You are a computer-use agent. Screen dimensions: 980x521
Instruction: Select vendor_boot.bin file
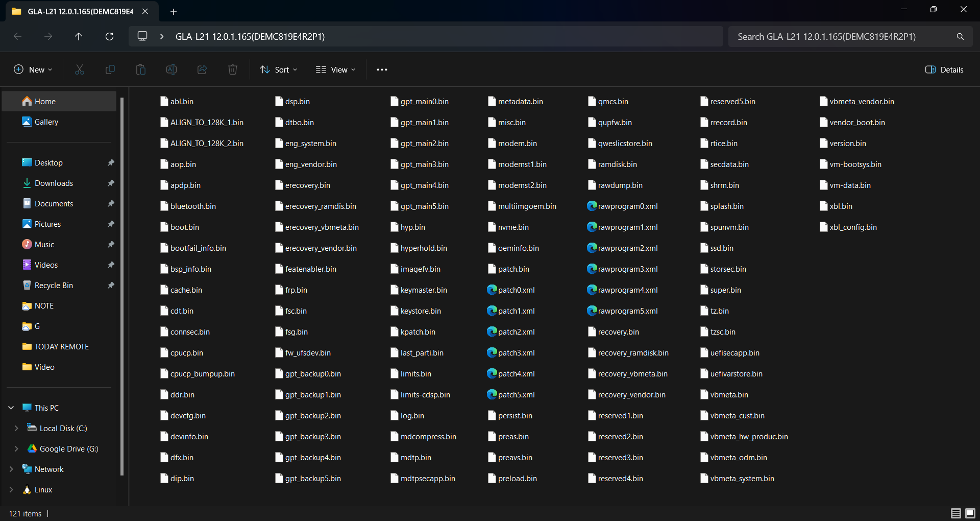[852, 123]
